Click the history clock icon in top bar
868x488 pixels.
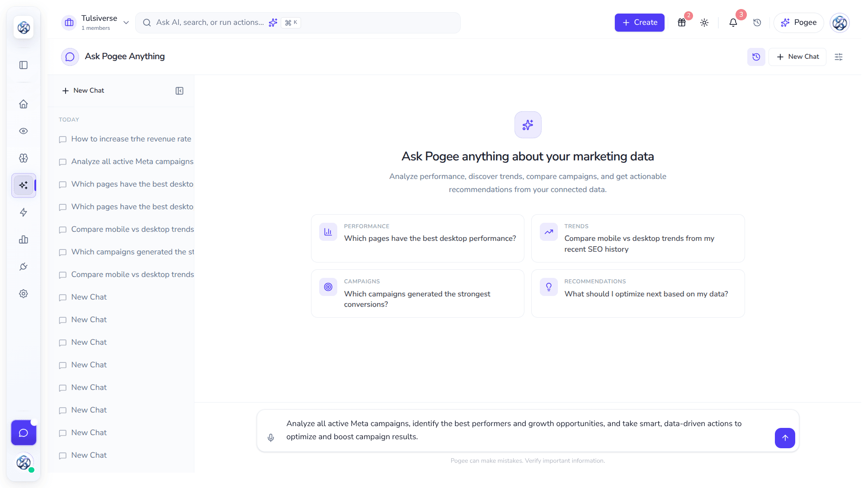tap(757, 23)
